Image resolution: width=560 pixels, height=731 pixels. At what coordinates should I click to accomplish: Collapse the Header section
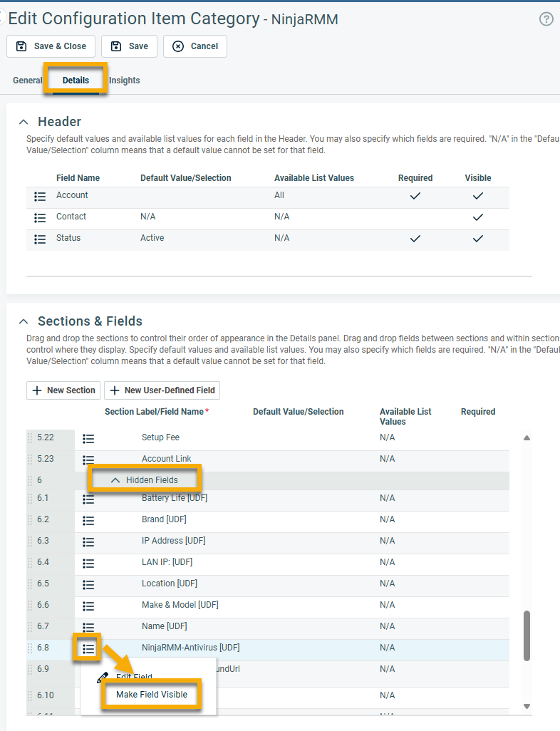(24, 122)
